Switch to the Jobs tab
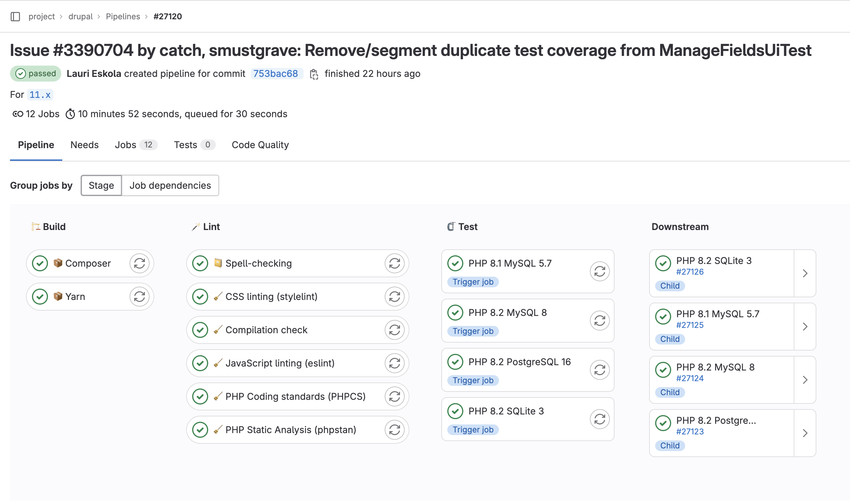Screen dimensions: 850x504 (125, 145)
